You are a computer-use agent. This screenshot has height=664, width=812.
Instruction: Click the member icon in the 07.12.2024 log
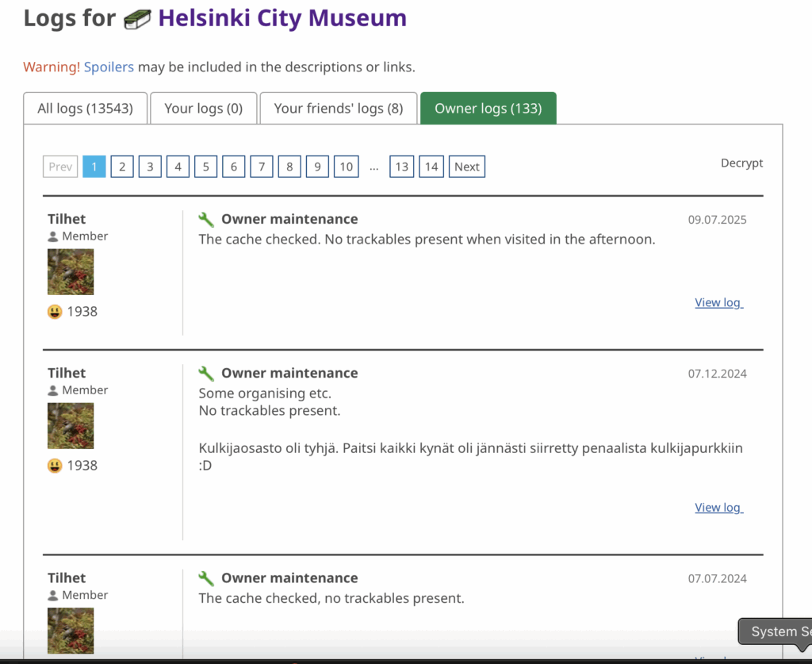pyautogui.click(x=53, y=390)
